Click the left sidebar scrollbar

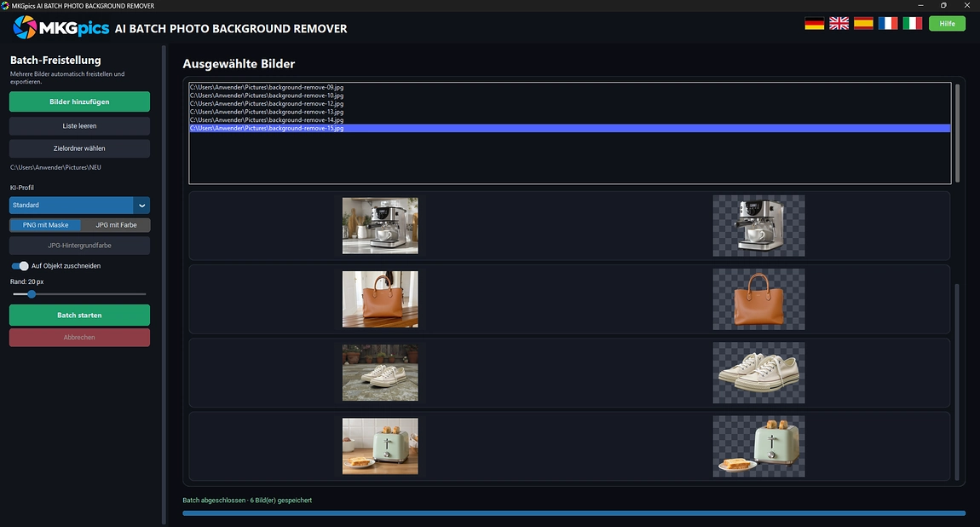164,285
